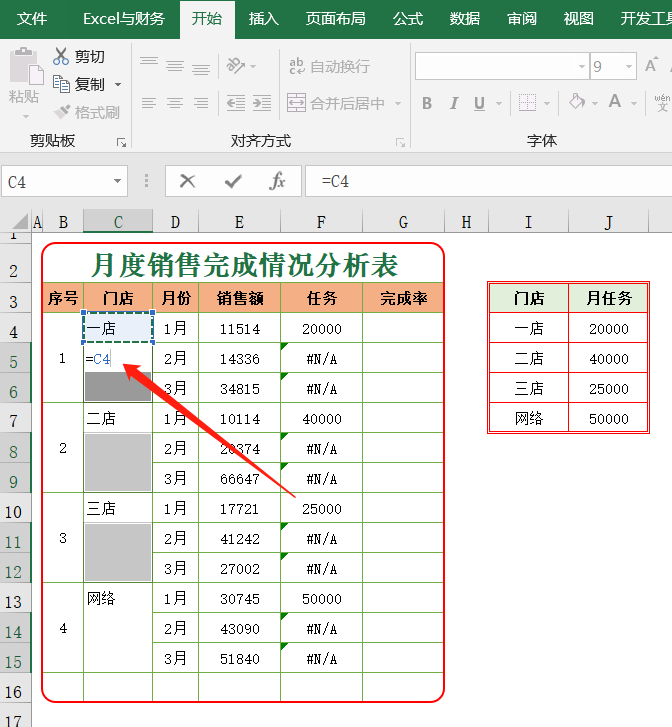Viewport: 672px width, 727px height.
Task: Select column F header
Action: point(321,222)
